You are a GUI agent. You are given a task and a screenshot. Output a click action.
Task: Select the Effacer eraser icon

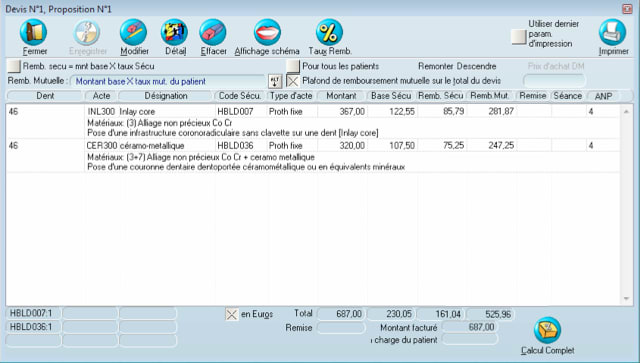[213, 32]
